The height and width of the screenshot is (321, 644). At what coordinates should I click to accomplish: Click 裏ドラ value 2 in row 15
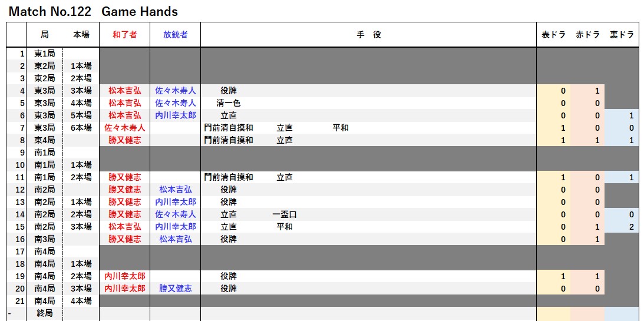631,227
